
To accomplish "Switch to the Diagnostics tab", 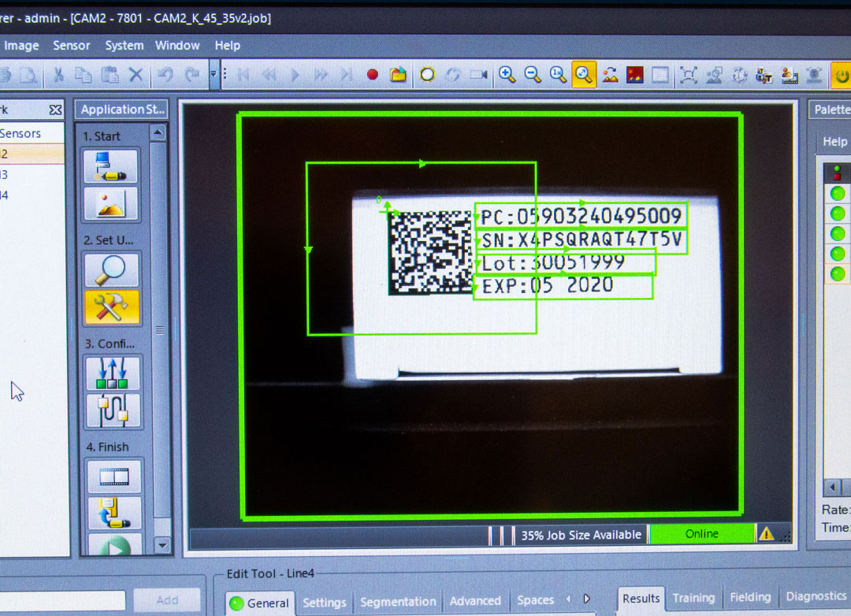I will (x=816, y=596).
